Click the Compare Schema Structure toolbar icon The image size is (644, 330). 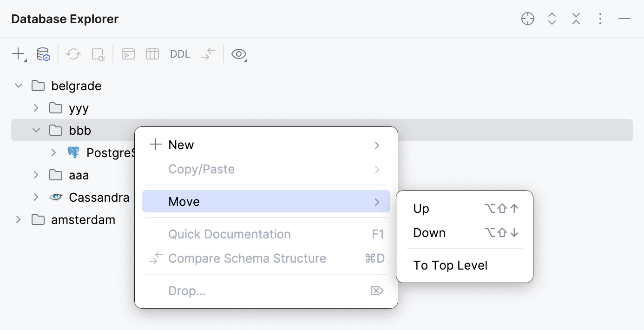pos(208,54)
